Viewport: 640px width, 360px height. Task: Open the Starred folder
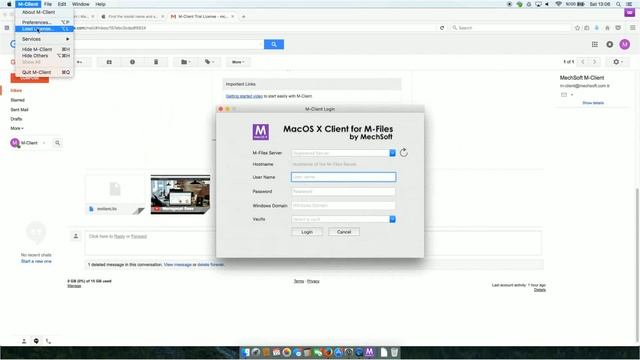(18, 100)
